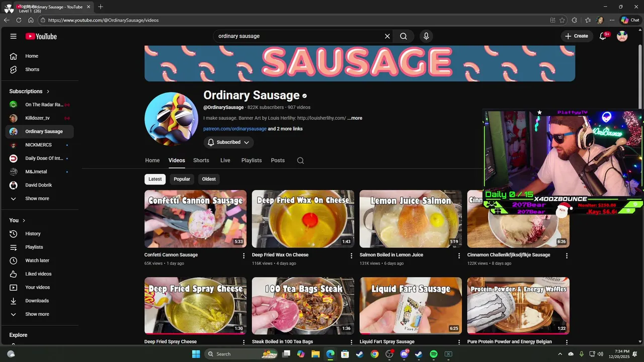Click the browser address bar URL
This screenshot has height=362, width=644.
click(103, 20)
